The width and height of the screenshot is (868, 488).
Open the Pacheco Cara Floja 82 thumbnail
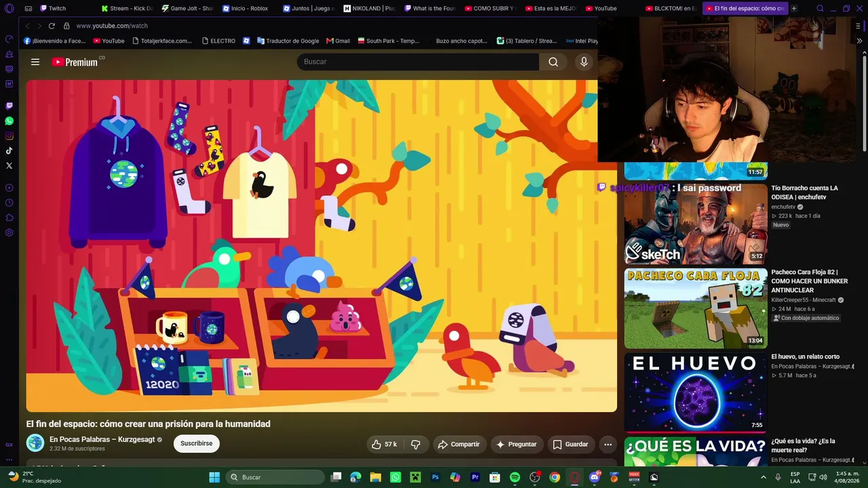pos(696,308)
